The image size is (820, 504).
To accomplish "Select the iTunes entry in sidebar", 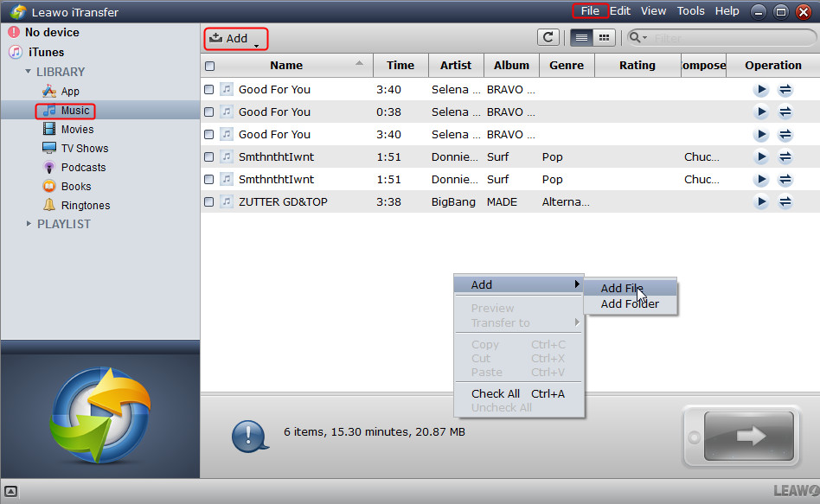I will (x=36, y=52).
